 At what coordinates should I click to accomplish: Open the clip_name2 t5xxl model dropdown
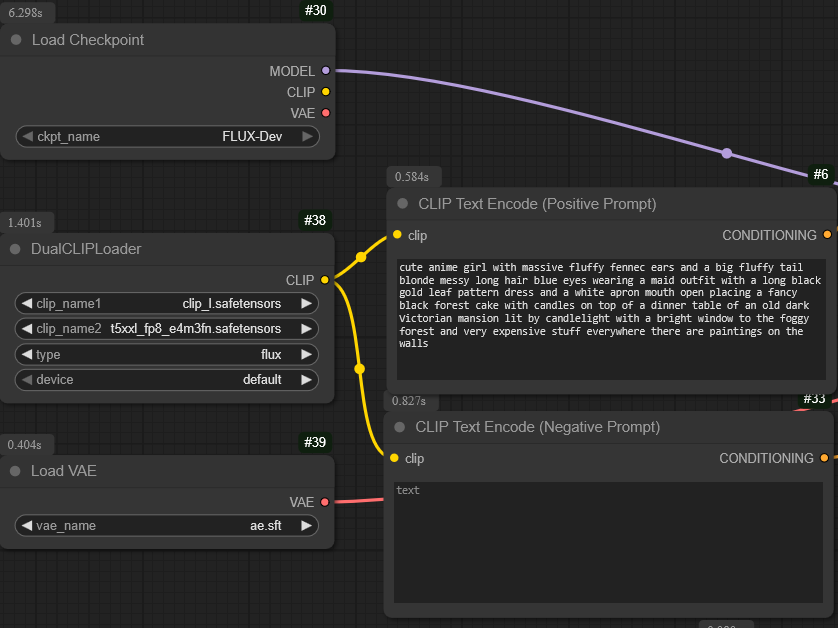(x=168, y=328)
